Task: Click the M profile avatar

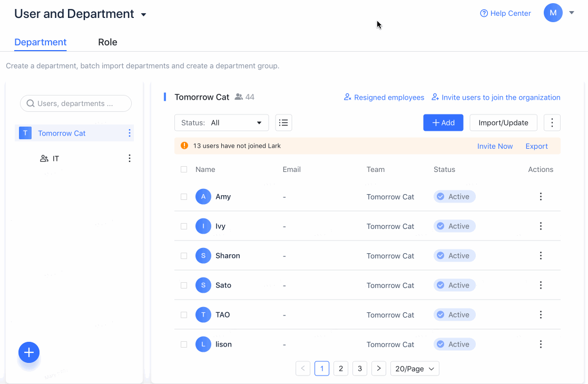Action: 553,13
